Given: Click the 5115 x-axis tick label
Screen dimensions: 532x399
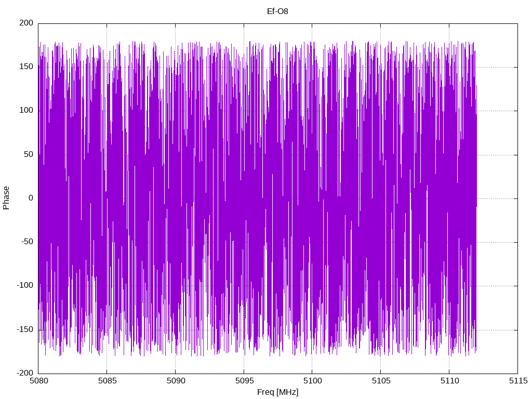Looking at the screenshot, I should click(518, 381).
